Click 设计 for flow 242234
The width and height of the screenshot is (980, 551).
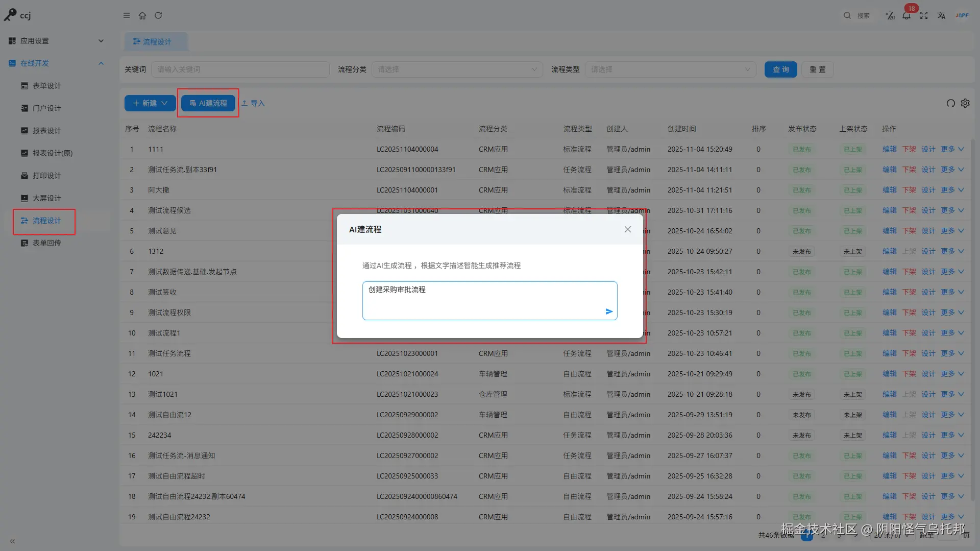(x=928, y=435)
